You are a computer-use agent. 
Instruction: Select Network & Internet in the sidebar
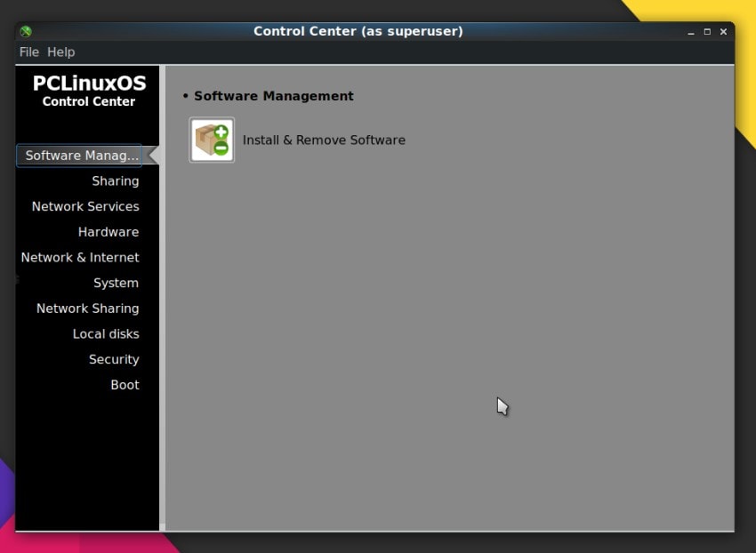80,258
